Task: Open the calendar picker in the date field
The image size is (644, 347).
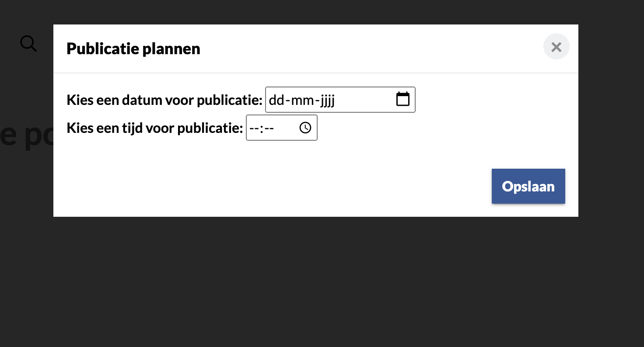Action: [402, 99]
